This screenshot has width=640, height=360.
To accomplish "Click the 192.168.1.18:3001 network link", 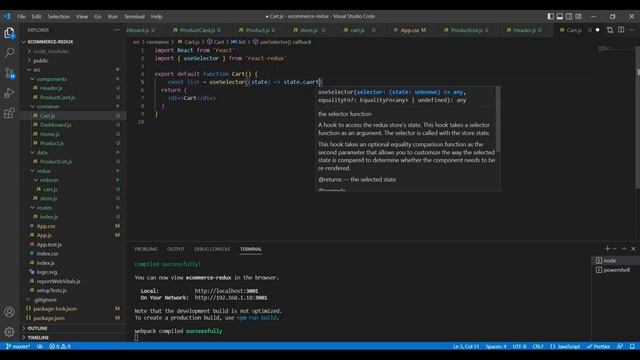I will point(231,298).
